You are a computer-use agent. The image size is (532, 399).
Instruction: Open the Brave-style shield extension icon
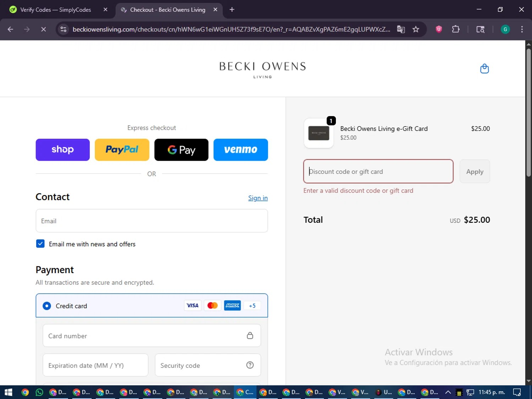pyautogui.click(x=439, y=29)
